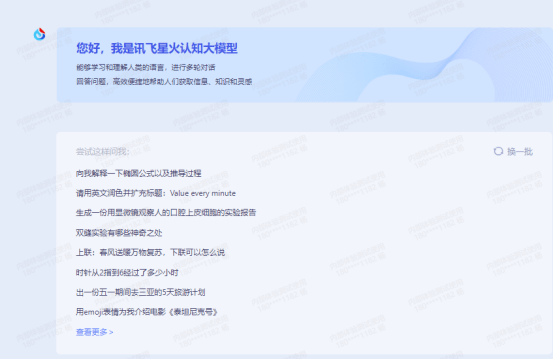This screenshot has height=360, width=554.
Task: Open the 查看更多 link
Action: (94, 332)
